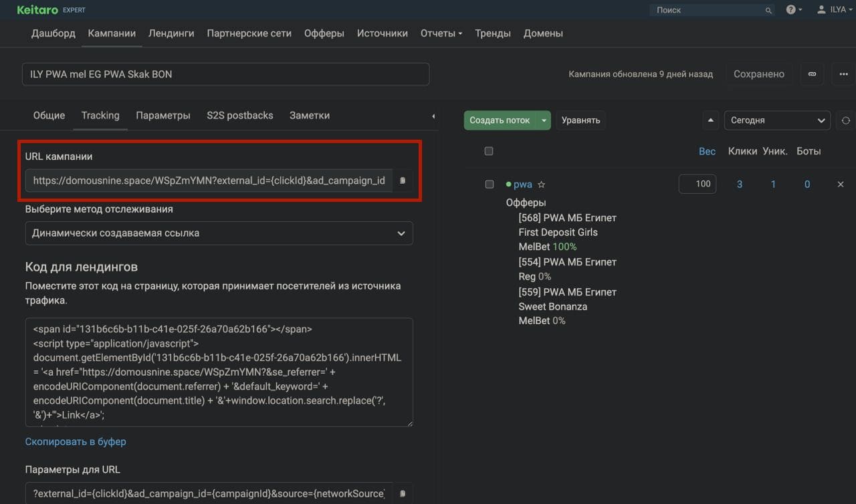This screenshot has height=504, width=856.
Task: Switch to the Параметры tab
Action: [163, 116]
